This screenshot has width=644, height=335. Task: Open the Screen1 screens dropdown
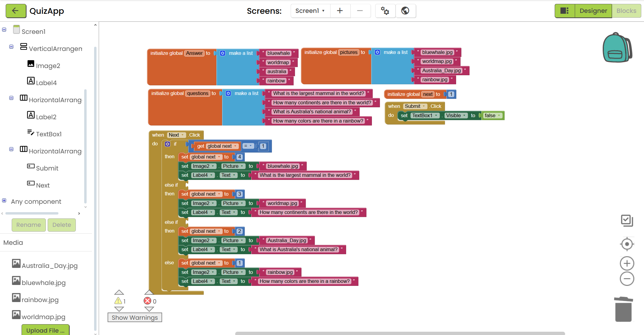coord(310,11)
